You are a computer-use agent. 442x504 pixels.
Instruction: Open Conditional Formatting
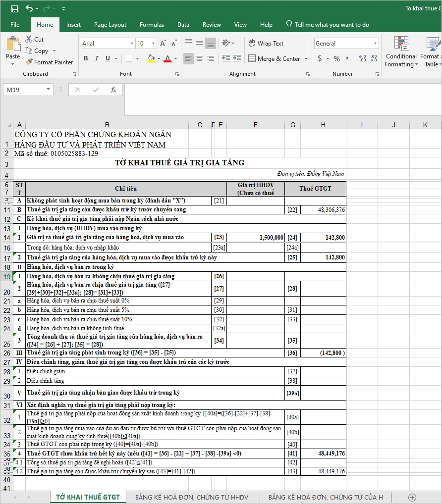click(401, 51)
